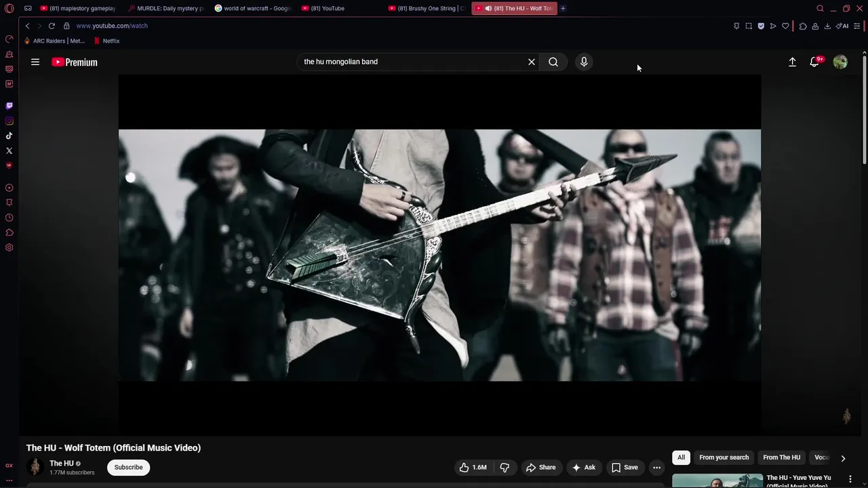Open the tab islands workspace icon
The width and height of the screenshot is (868, 488).
(x=28, y=8)
